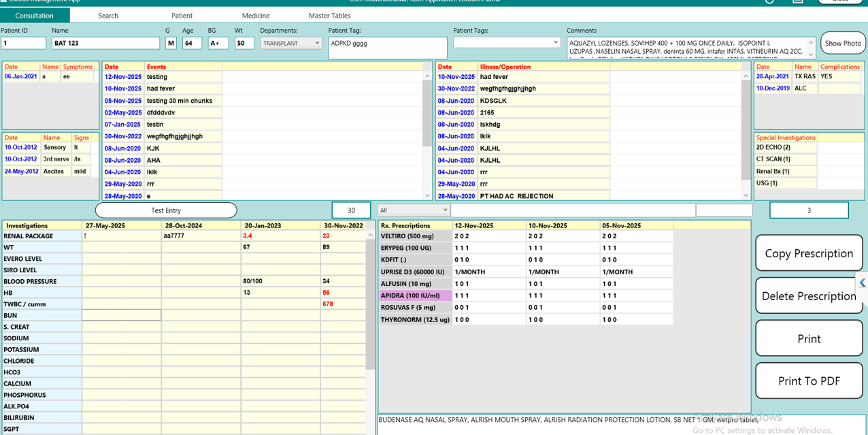Click Delete Prescription button
This screenshot has height=435, width=868.
[809, 296]
